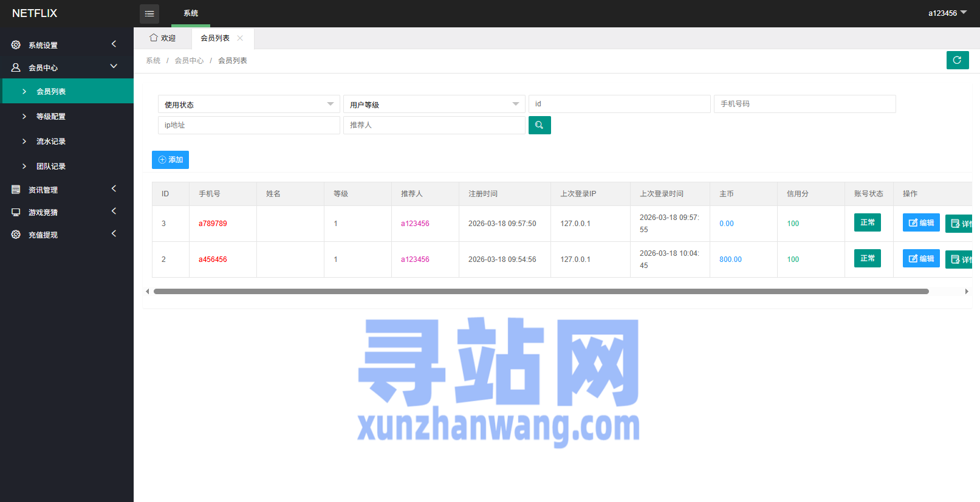Open the 使用状态 dropdown

tap(248, 105)
